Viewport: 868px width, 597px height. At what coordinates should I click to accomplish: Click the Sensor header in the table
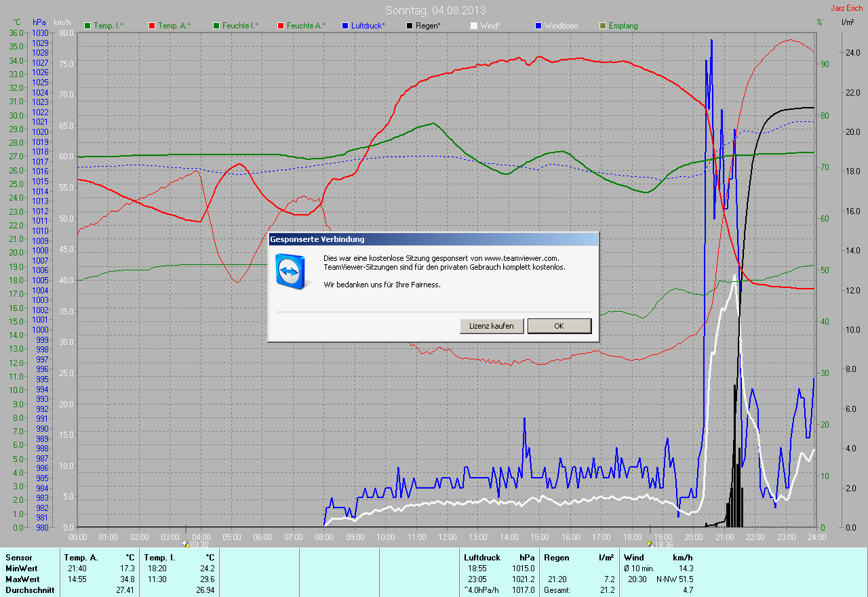[18, 558]
